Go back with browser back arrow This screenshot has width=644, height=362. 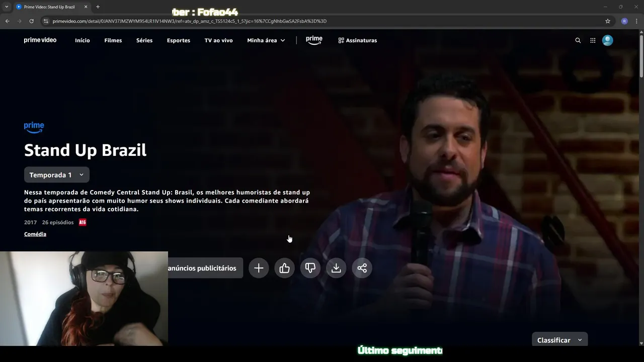7,21
